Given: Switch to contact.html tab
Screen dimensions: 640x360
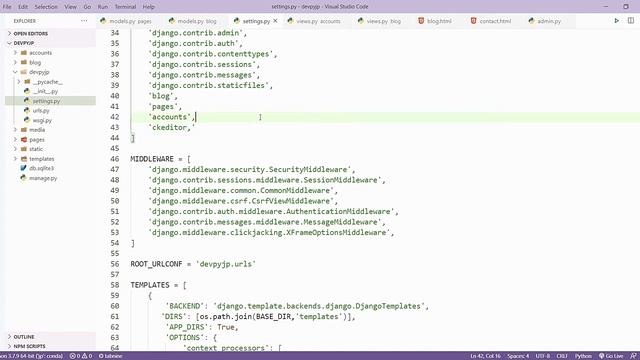Looking at the screenshot, I should click(495, 21).
